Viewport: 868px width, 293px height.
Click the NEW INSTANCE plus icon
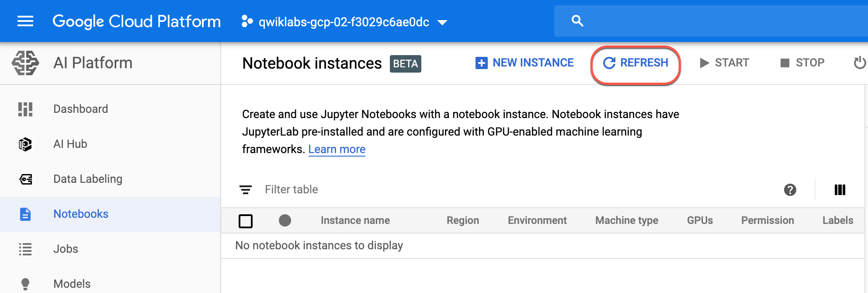(481, 63)
